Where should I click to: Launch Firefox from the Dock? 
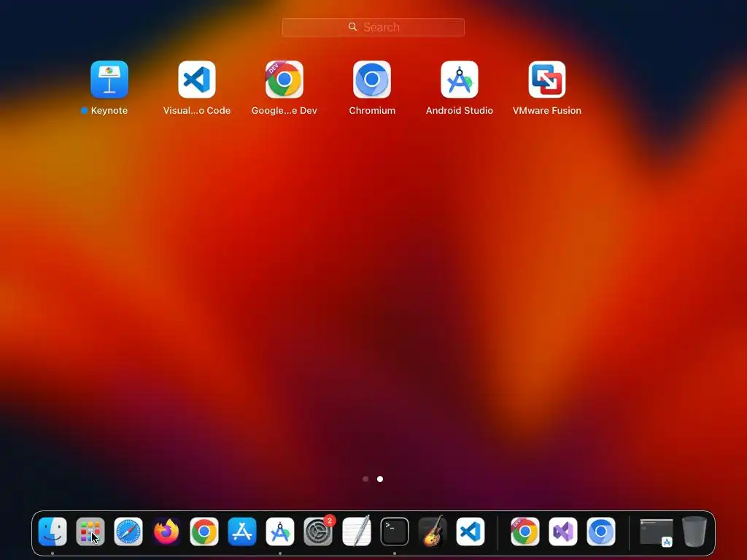tap(166, 532)
